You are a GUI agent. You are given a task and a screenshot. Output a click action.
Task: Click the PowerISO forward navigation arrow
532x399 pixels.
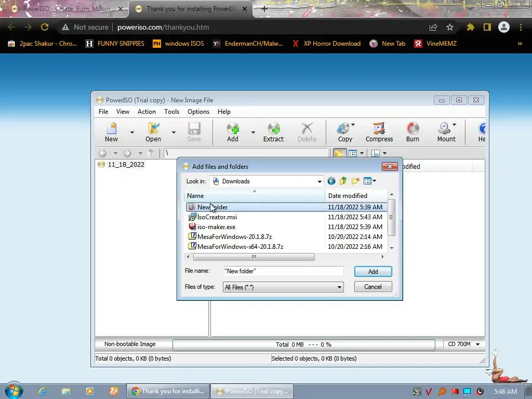(127, 153)
